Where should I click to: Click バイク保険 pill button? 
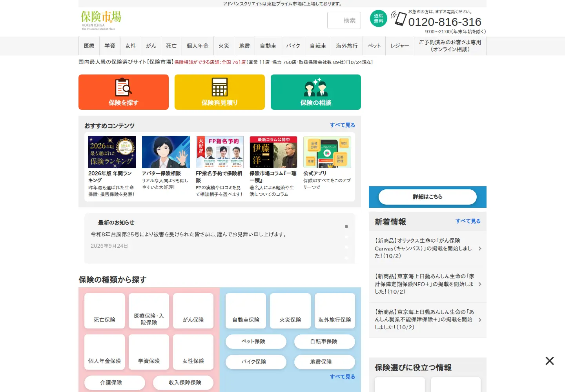256,362
